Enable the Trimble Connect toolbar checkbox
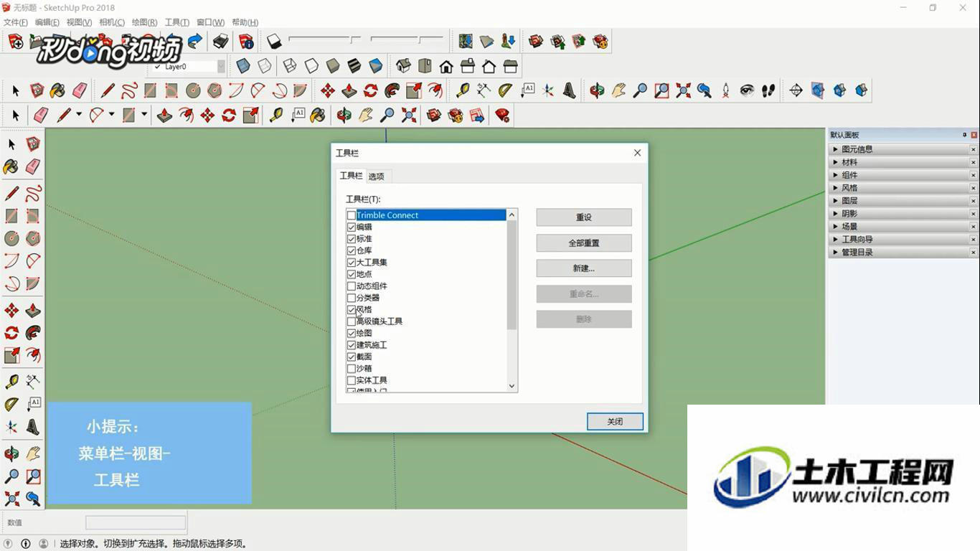 352,215
